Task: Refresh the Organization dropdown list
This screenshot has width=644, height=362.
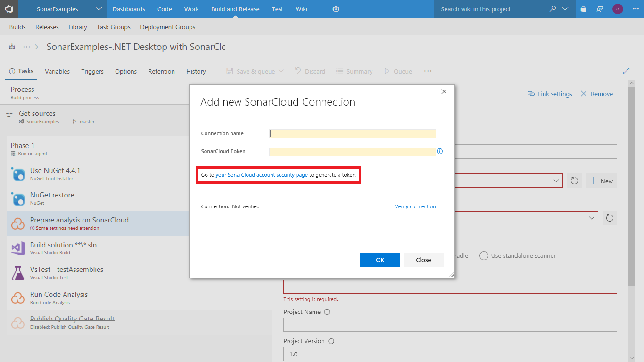Action: point(610,218)
